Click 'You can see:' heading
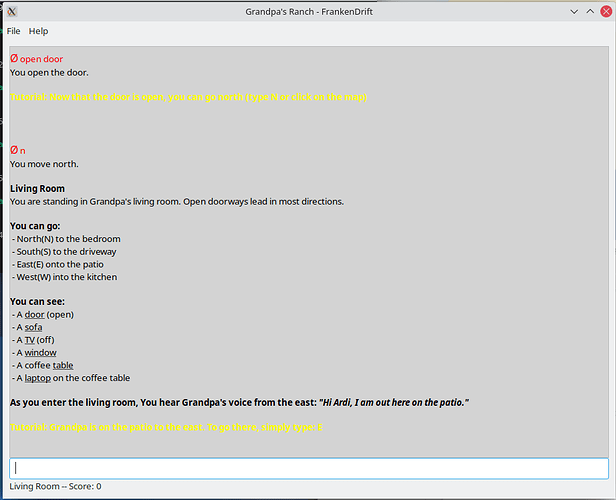The width and height of the screenshot is (616, 500). (37, 302)
